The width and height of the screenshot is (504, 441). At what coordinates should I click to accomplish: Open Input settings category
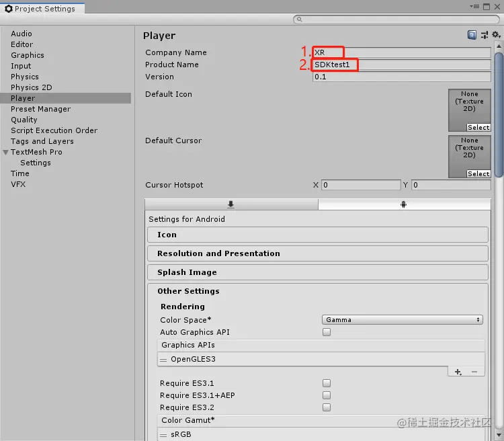(21, 66)
